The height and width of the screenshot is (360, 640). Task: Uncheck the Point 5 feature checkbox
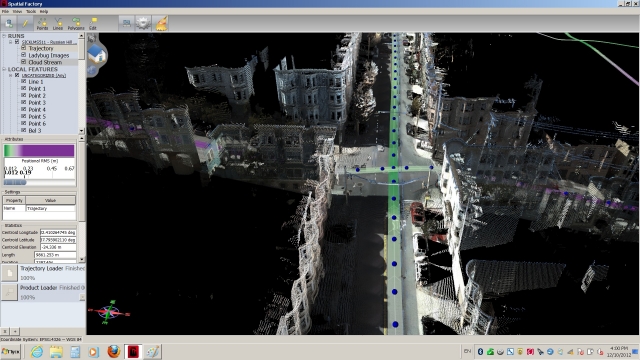coord(24,116)
